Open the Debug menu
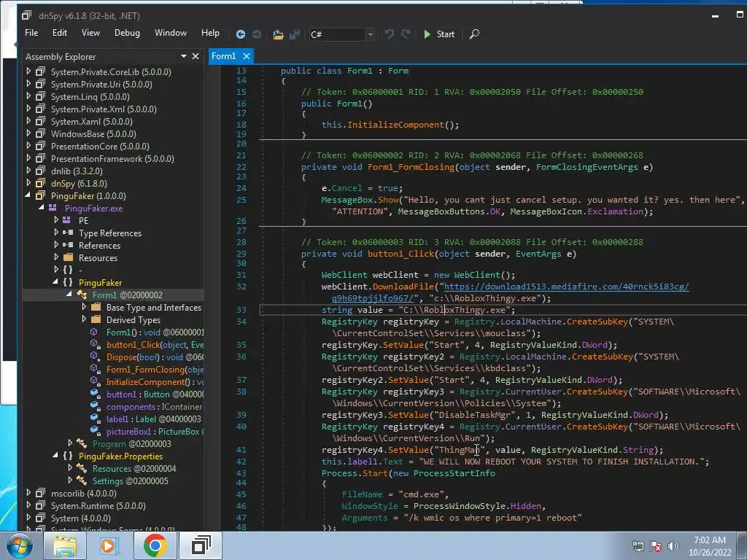The height and width of the screenshot is (560, 747). point(127,33)
